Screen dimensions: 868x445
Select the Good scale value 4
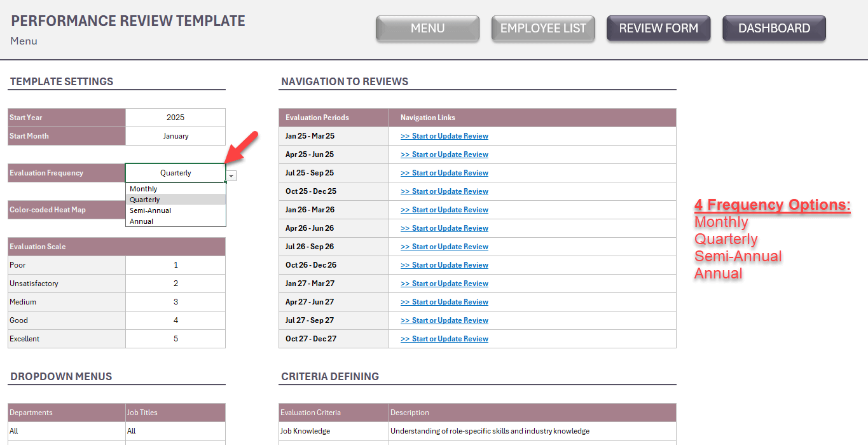coord(176,320)
